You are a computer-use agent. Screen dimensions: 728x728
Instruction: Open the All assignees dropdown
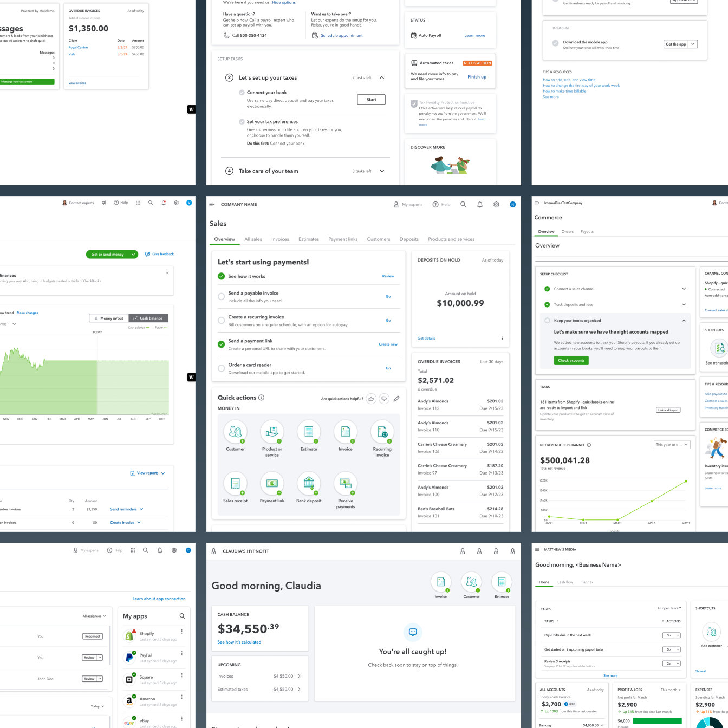click(x=94, y=616)
